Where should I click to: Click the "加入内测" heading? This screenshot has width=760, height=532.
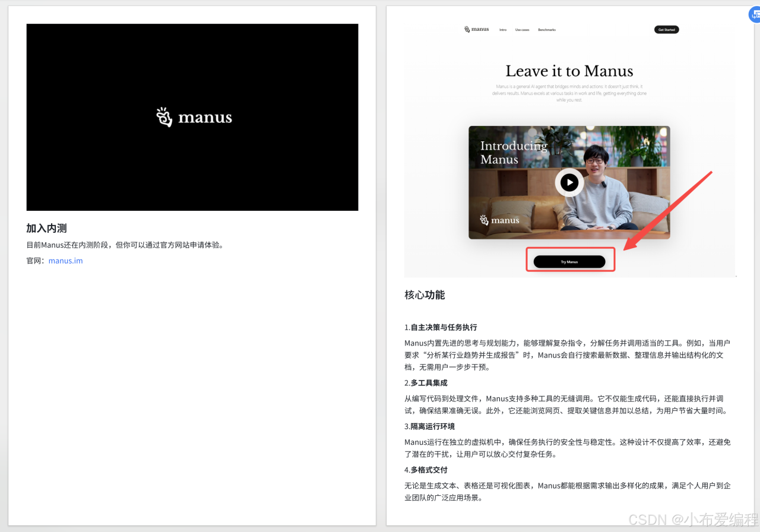click(x=46, y=228)
